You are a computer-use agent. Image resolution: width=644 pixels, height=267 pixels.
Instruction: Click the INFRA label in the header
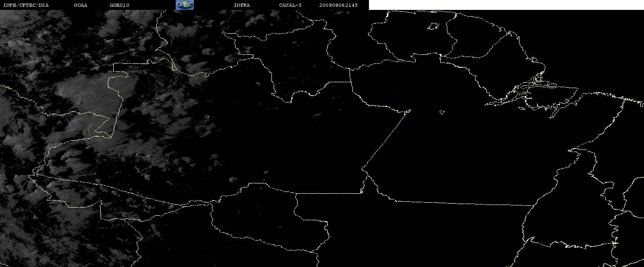pos(242,5)
